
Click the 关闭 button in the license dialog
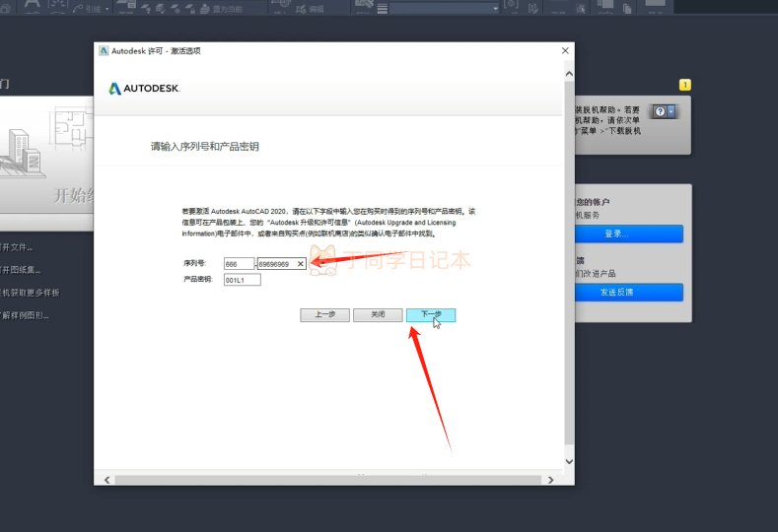pyautogui.click(x=378, y=315)
